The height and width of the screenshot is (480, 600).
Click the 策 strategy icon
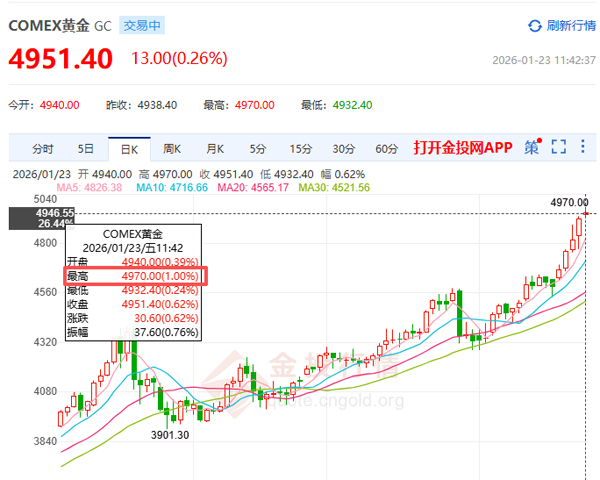(x=531, y=148)
